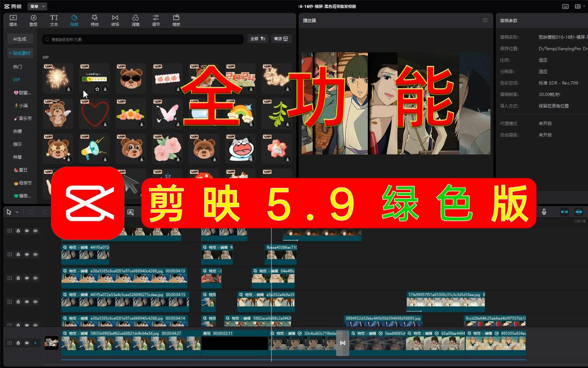Select the 热门 sticker category
This screenshot has width=588, height=368.
click(x=17, y=67)
